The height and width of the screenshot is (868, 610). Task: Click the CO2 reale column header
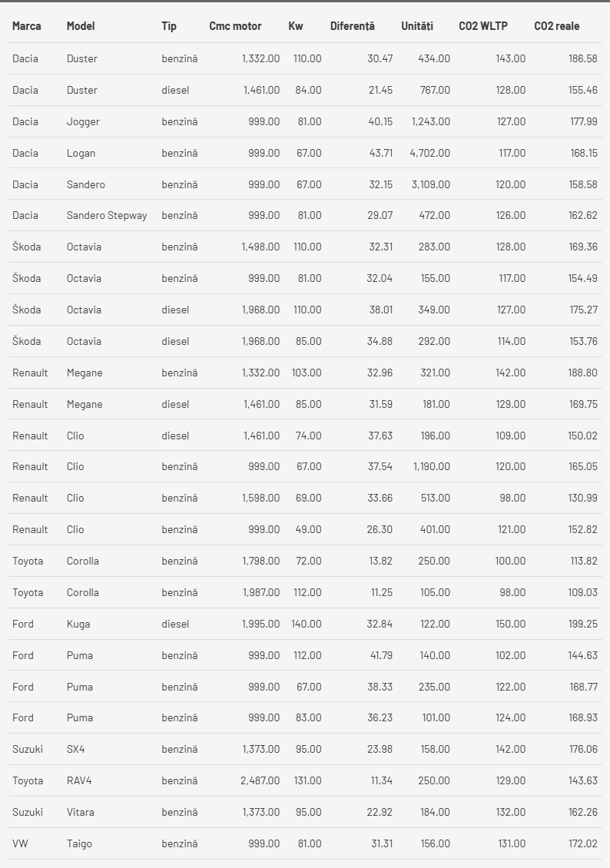[x=557, y=26]
